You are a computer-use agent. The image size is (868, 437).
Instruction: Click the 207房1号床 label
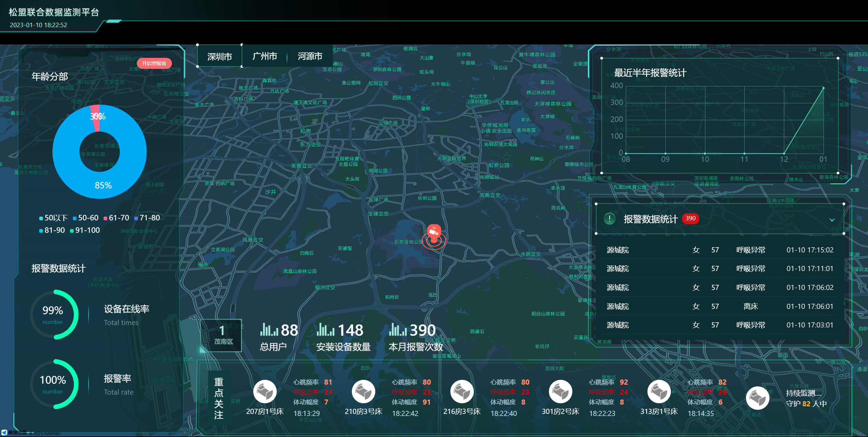(265, 412)
